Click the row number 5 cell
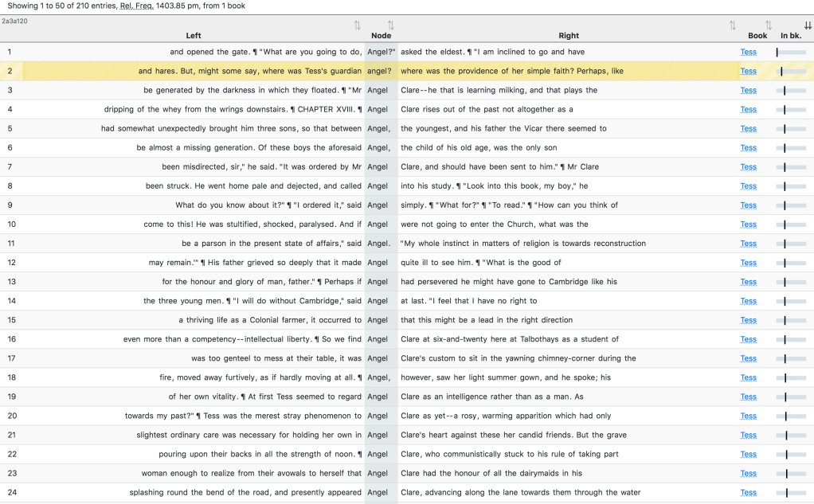This screenshot has width=814, height=504. click(x=10, y=129)
